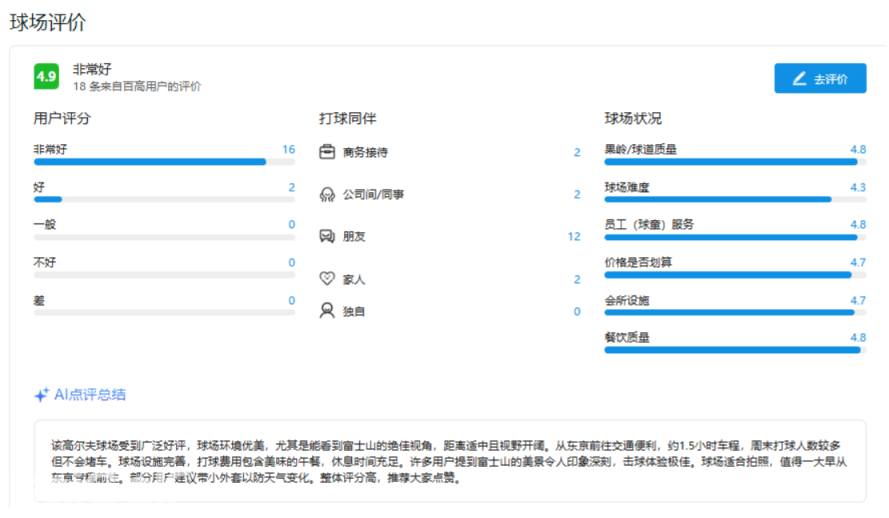889x518 pixels.
Task: Click the AI review summary paragraph
Action: 449,461
